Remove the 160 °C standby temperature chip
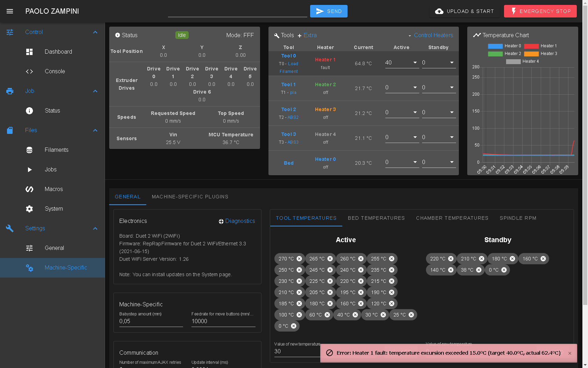588x368 pixels. (x=543, y=259)
